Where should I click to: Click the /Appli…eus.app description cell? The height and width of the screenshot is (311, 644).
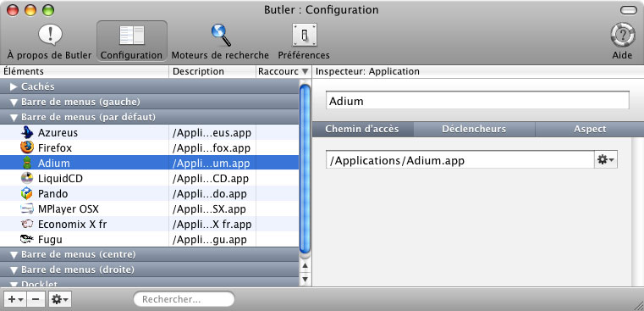212,133
